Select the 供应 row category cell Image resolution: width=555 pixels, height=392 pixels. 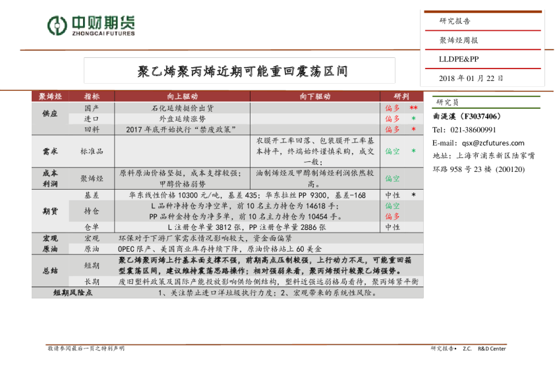coord(50,114)
